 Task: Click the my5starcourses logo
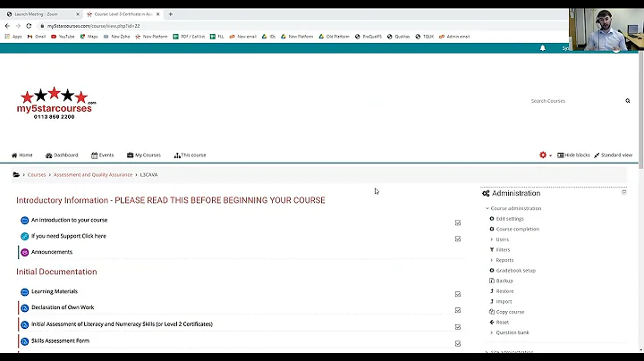[x=56, y=103]
